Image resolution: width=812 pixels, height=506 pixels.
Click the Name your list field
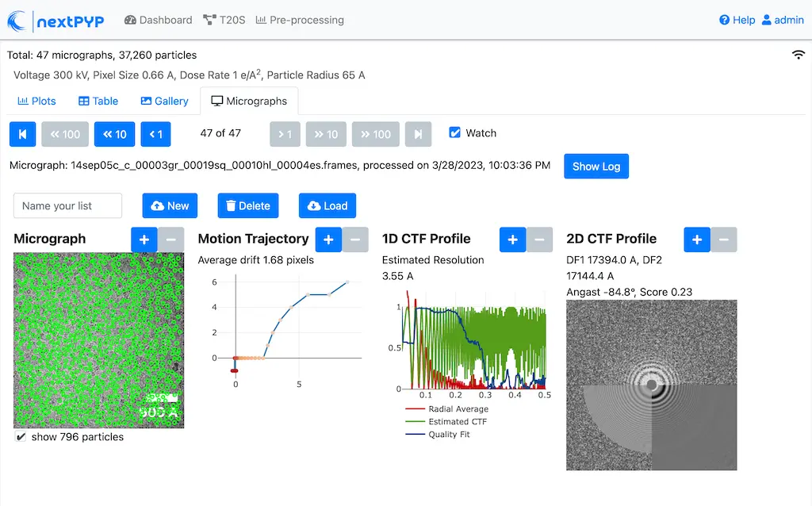(67, 205)
